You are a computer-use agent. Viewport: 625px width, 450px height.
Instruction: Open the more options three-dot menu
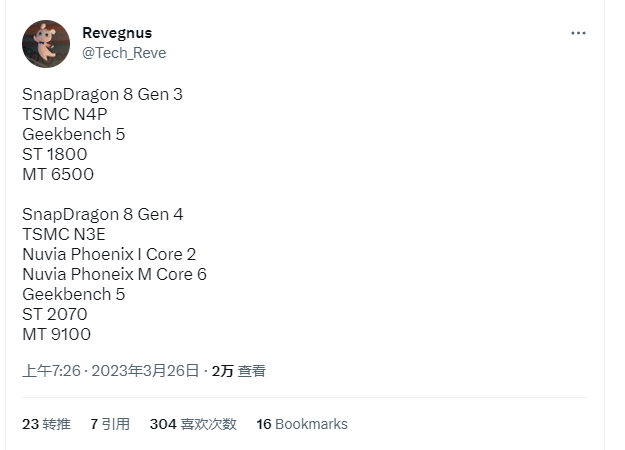(x=578, y=33)
